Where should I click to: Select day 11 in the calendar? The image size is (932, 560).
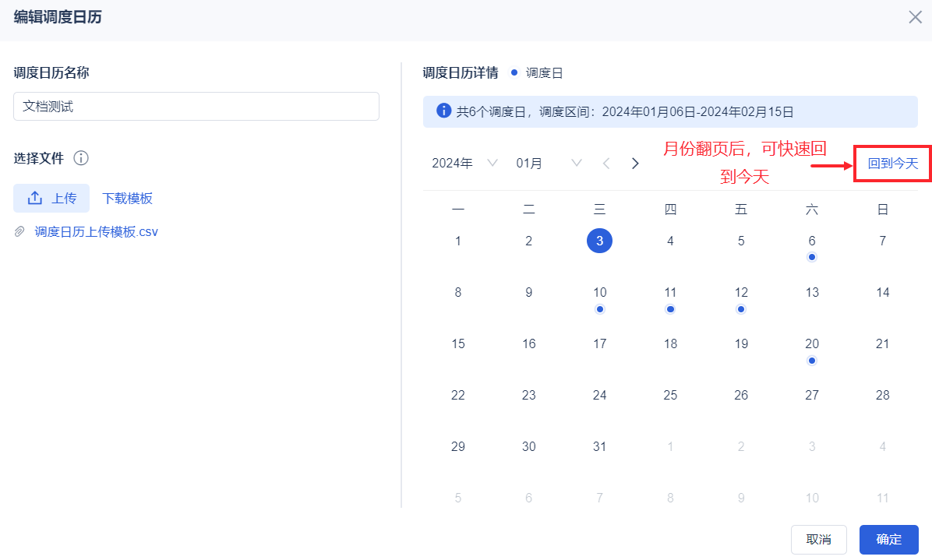tap(670, 293)
